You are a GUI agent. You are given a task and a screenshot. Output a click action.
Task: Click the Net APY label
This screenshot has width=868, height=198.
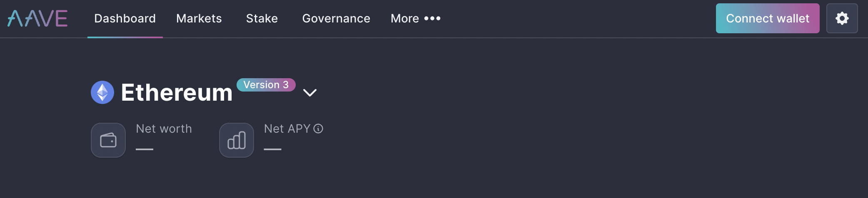click(287, 129)
